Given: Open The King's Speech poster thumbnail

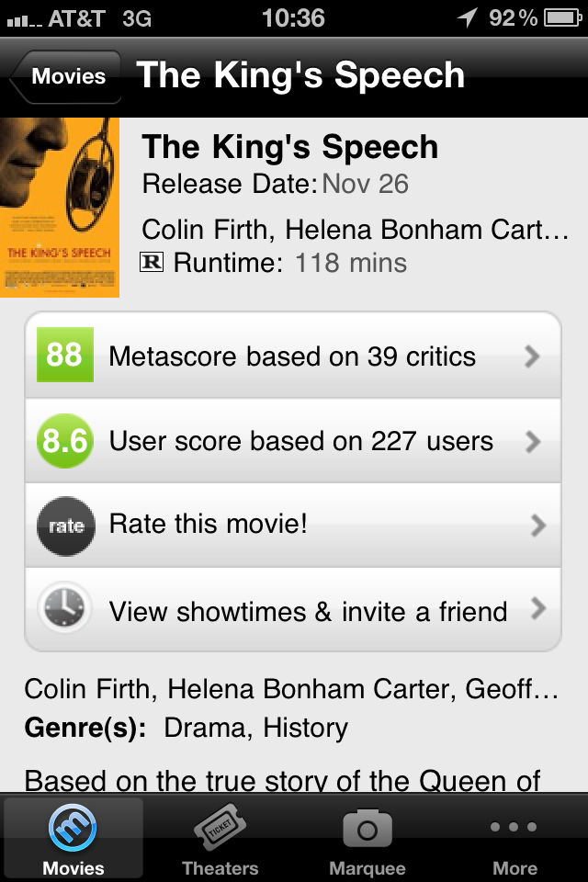Looking at the screenshot, I should (x=60, y=208).
